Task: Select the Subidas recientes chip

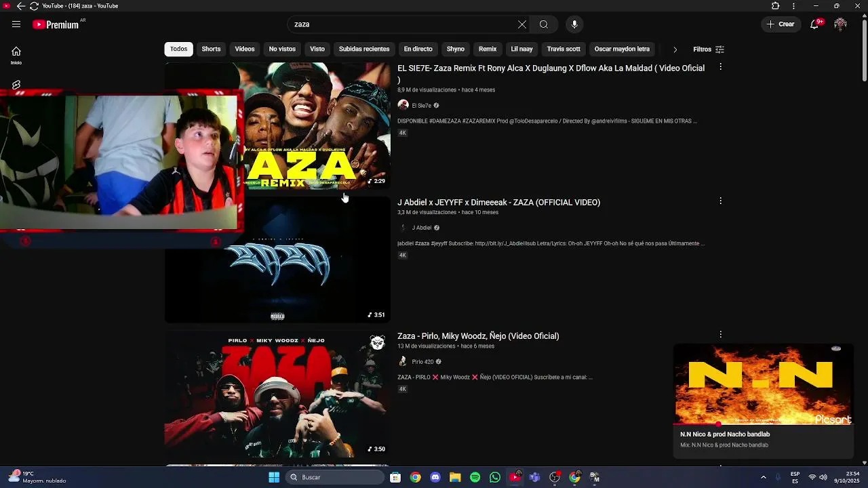Action: coord(364,49)
